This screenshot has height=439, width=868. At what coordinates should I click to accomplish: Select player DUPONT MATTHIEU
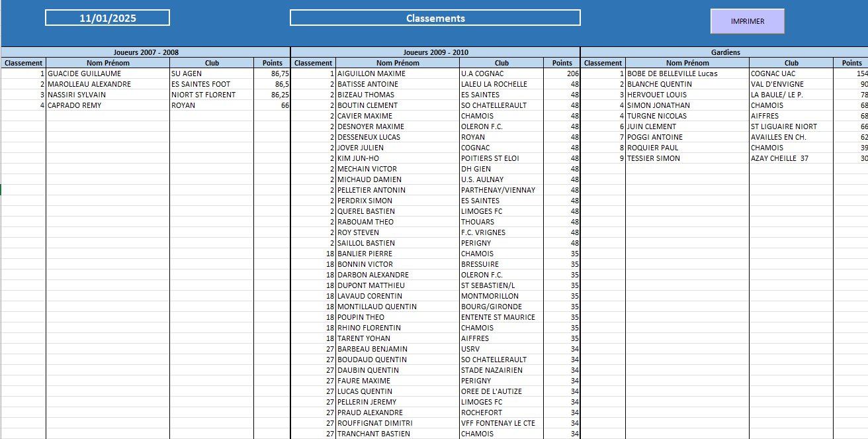coord(398,285)
